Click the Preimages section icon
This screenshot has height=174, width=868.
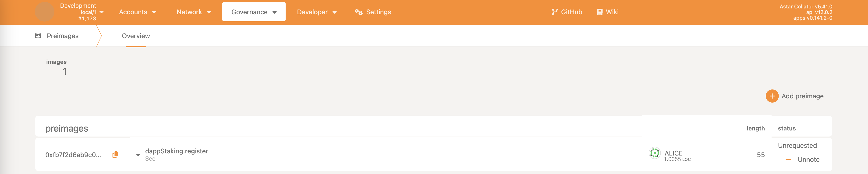[38, 36]
